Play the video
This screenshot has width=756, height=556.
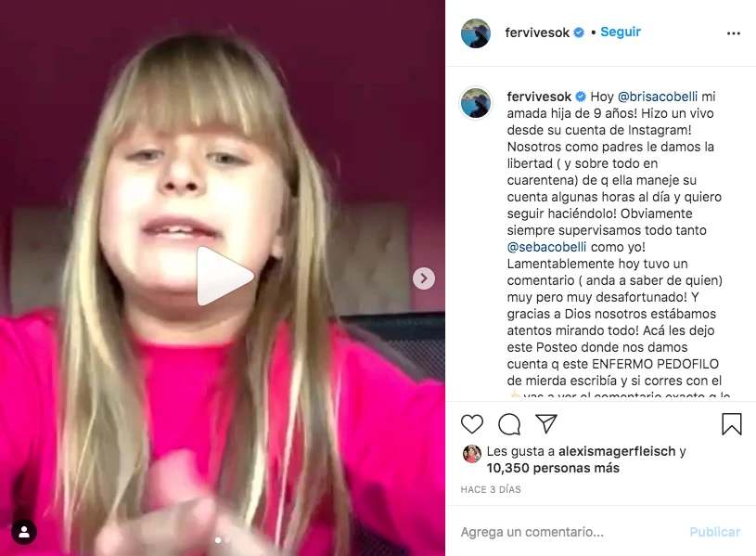tap(225, 277)
